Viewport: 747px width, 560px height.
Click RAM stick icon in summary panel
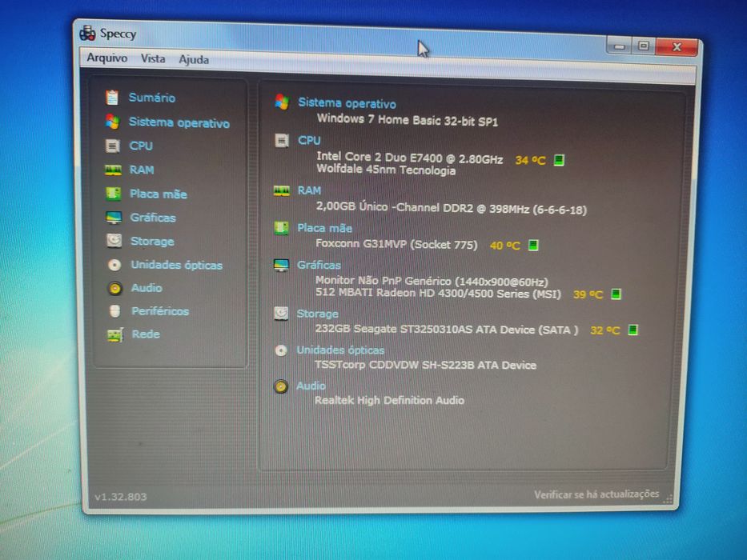point(282,191)
